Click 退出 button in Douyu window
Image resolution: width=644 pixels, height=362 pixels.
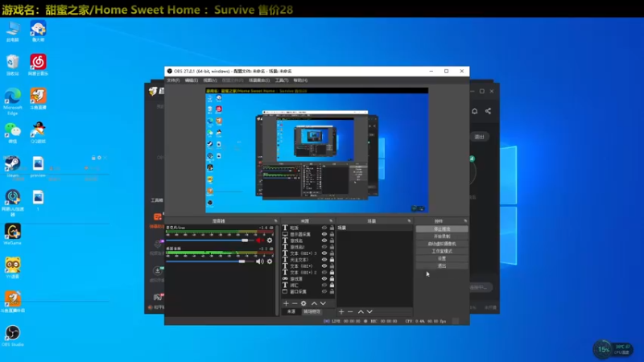tap(479, 137)
